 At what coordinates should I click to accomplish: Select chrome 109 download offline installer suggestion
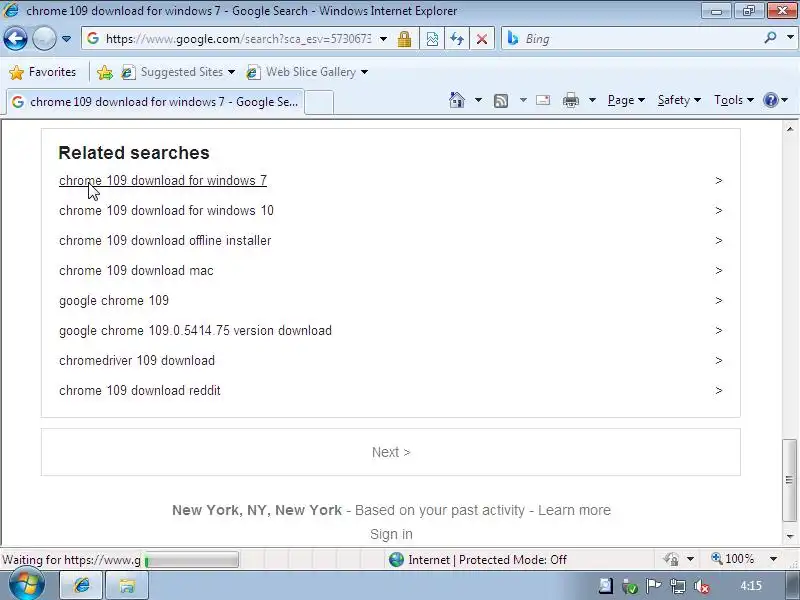[x=165, y=241]
